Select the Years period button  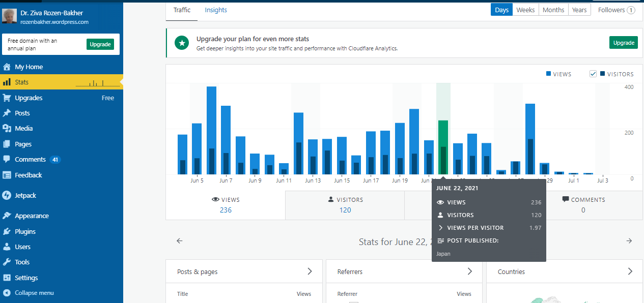coord(579,10)
